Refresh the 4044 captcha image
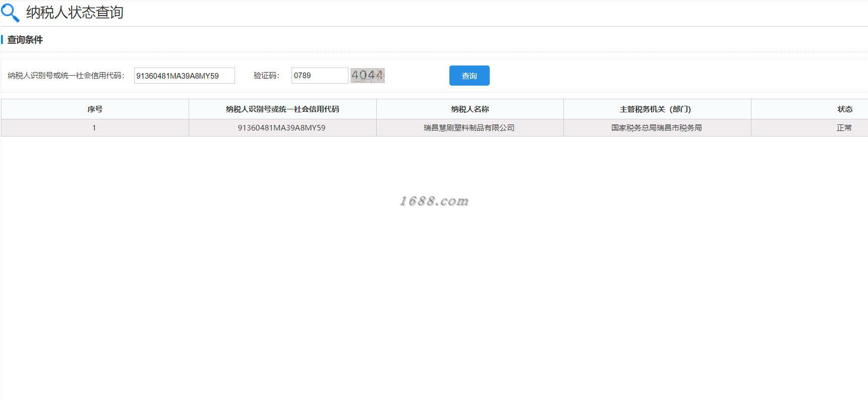 coord(368,76)
